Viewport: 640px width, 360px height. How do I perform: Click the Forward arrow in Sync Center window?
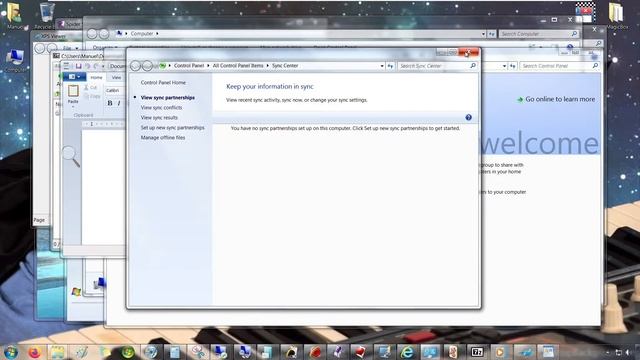tap(148, 66)
